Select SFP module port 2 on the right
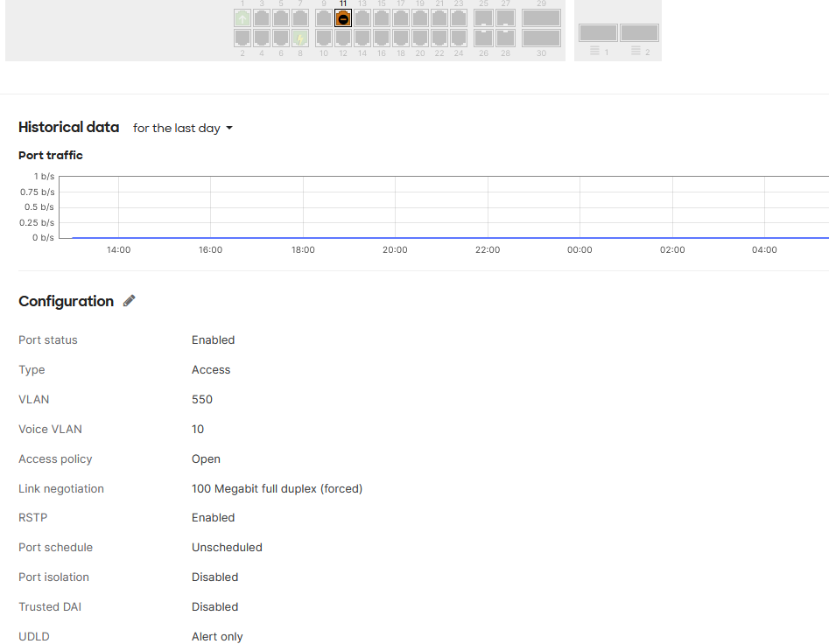 (639, 31)
